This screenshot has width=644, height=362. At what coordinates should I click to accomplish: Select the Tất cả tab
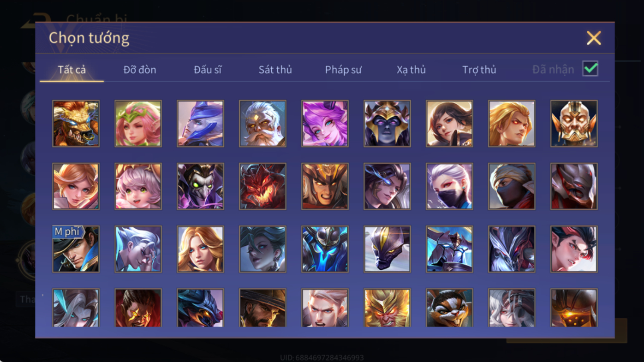point(72,70)
